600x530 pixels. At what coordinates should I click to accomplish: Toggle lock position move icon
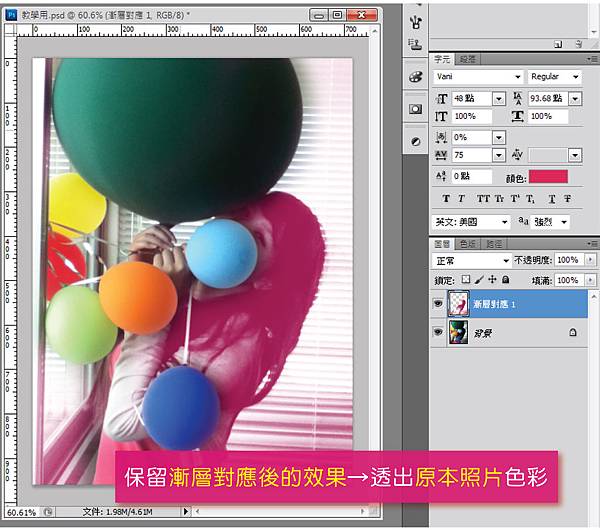pos(492,279)
